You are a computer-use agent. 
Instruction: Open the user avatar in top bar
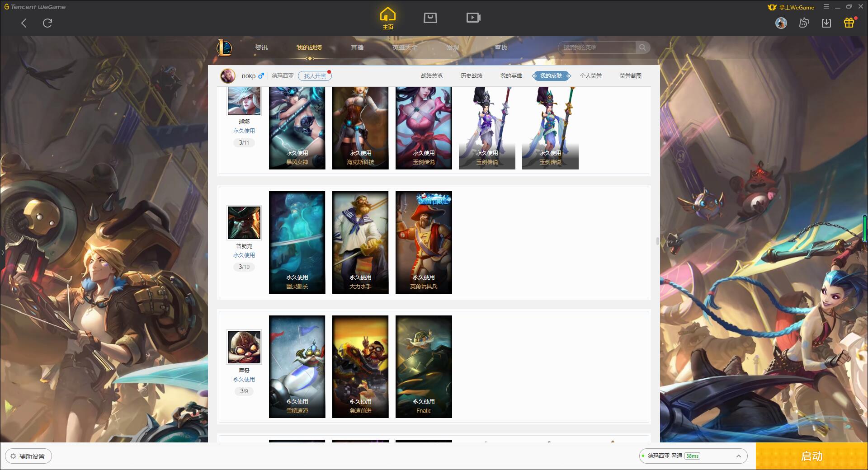click(x=781, y=23)
